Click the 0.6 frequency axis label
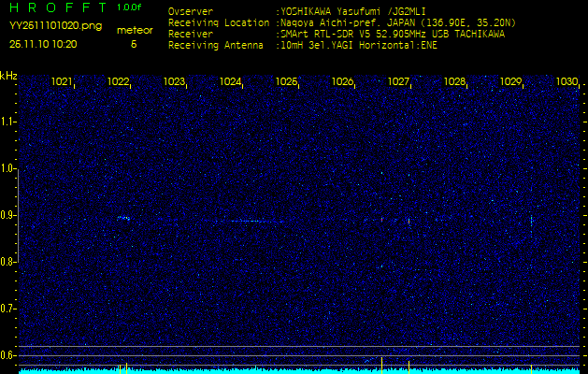Image resolution: width=588 pixels, height=374 pixels. pyautogui.click(x=8, y=355)
